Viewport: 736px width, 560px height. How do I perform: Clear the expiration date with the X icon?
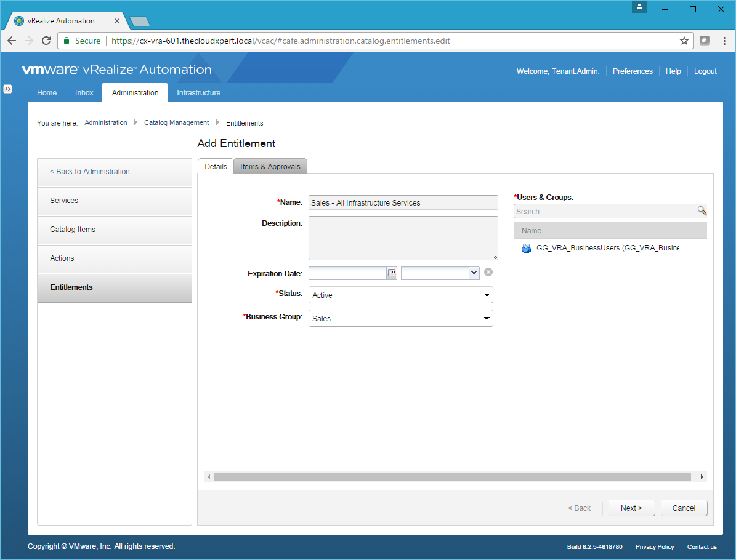(x=488, y=273)
